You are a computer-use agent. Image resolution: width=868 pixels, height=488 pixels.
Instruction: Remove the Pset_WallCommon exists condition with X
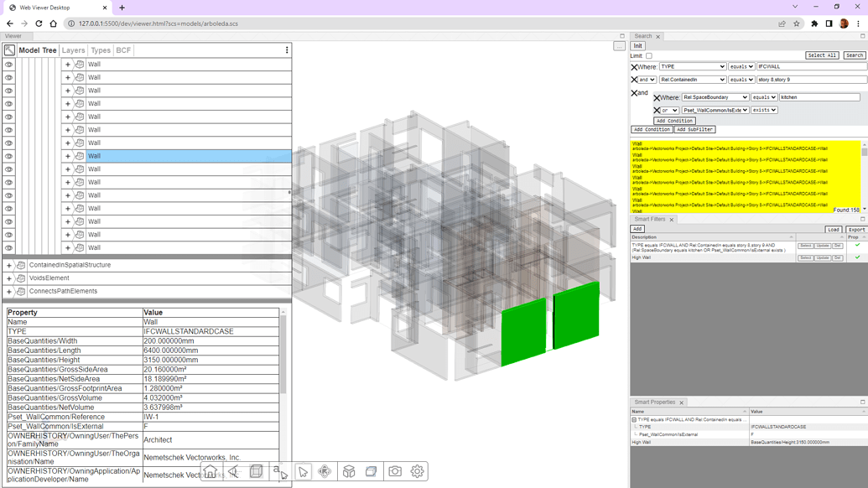pos(657,111)
